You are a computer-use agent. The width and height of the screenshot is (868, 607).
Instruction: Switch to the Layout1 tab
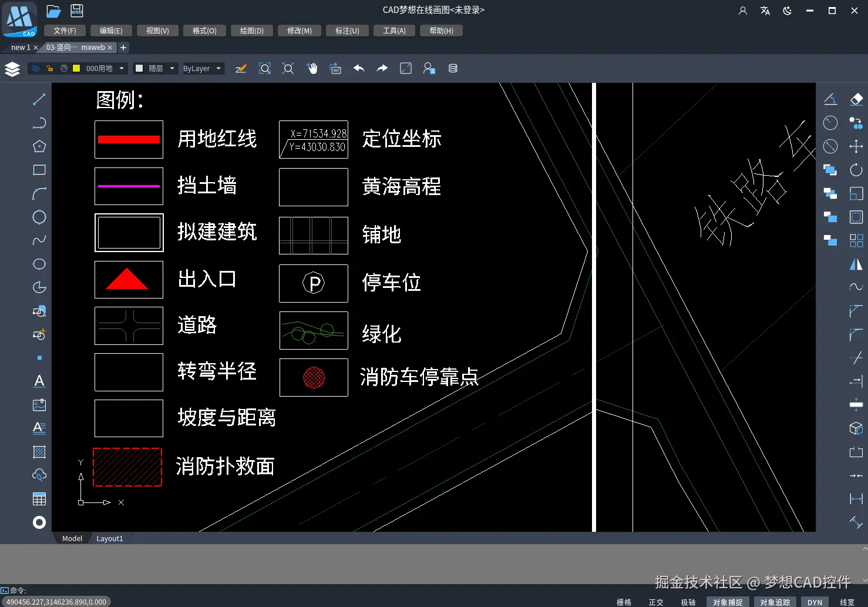pyautogui.click(x=109, y=538)
